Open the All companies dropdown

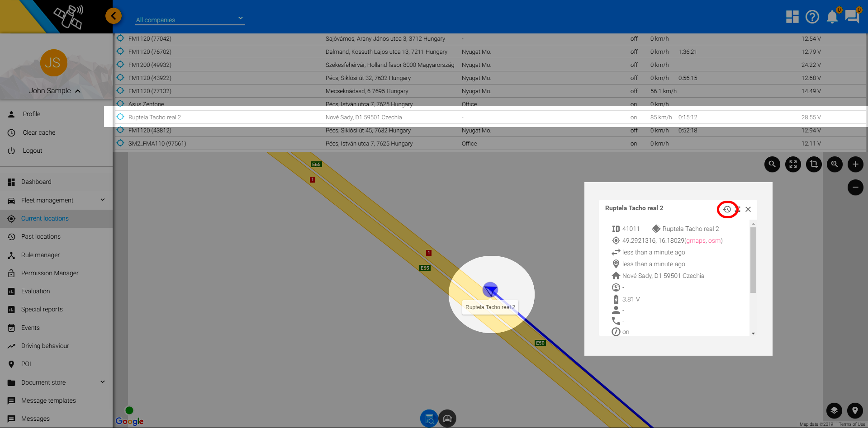coord(190,19)
